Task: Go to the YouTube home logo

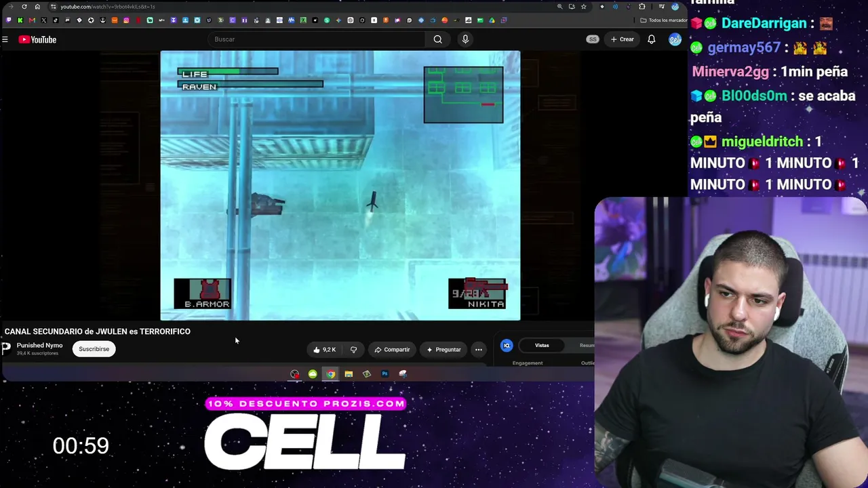Action: pyautogui.click(x=37, y=39)
